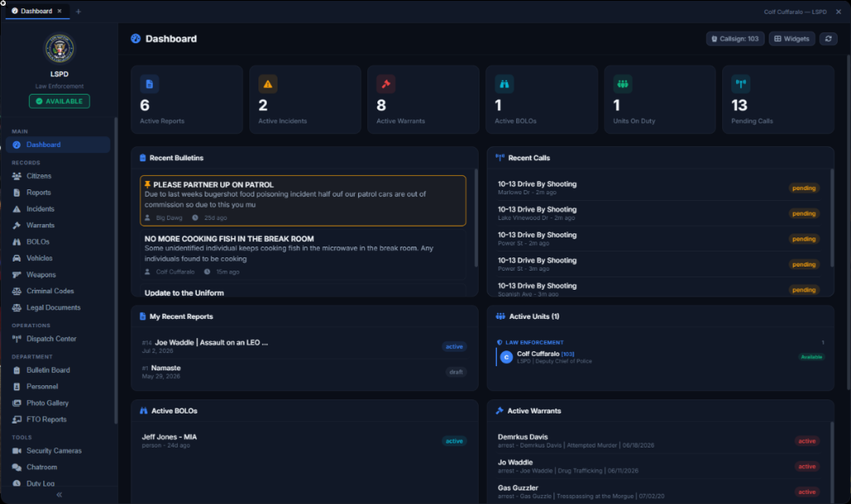Click the sidebar navigation scrollbar
This screenshot has width=851, height=504.
[116, 270]
